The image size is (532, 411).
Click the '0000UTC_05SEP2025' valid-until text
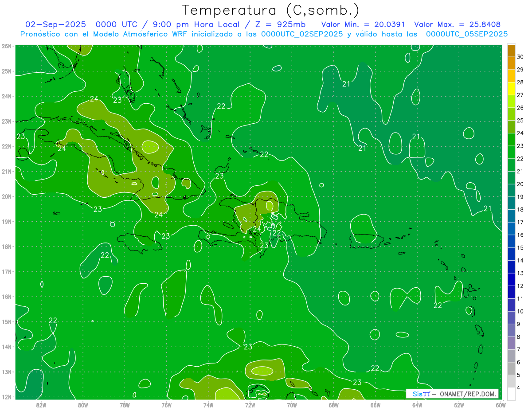coord(467,34)
